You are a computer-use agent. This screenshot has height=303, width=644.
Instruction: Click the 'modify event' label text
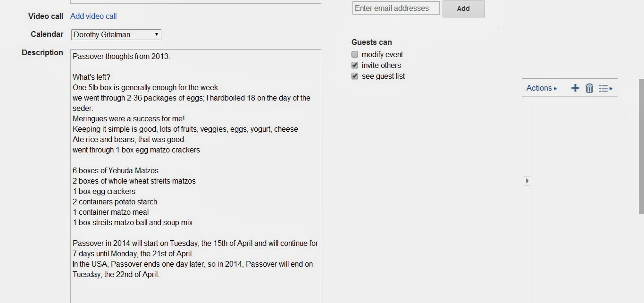pos(382,54)
